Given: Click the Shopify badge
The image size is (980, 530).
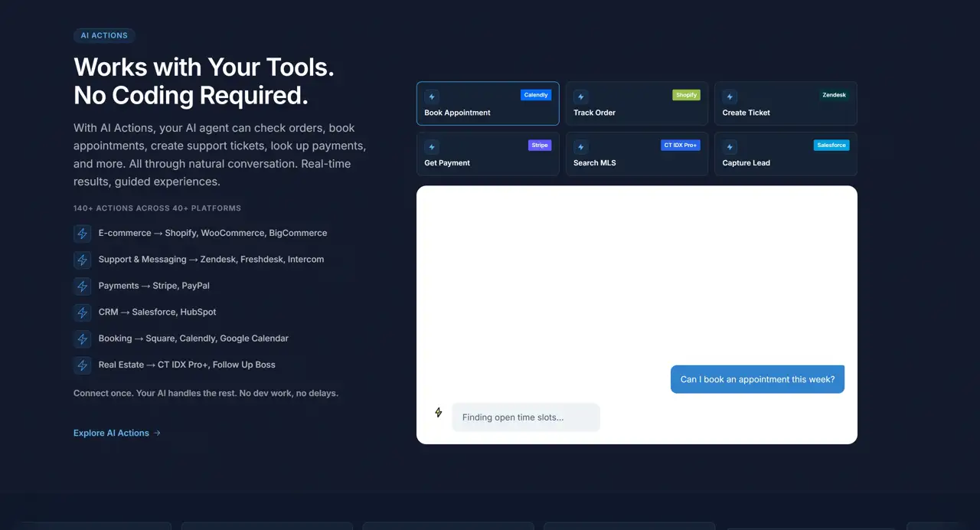Looking at the screenshot, I should (x=686, y=95).
